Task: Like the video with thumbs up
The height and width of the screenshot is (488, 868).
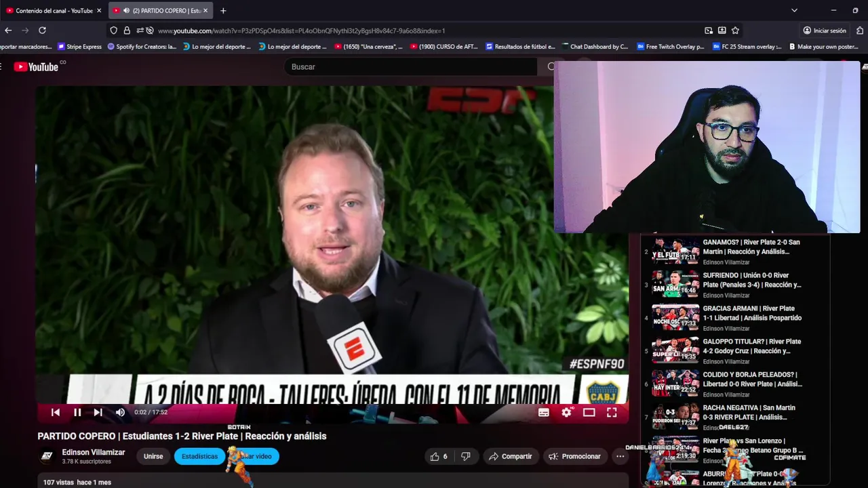Action: click(x=439, y=456)
